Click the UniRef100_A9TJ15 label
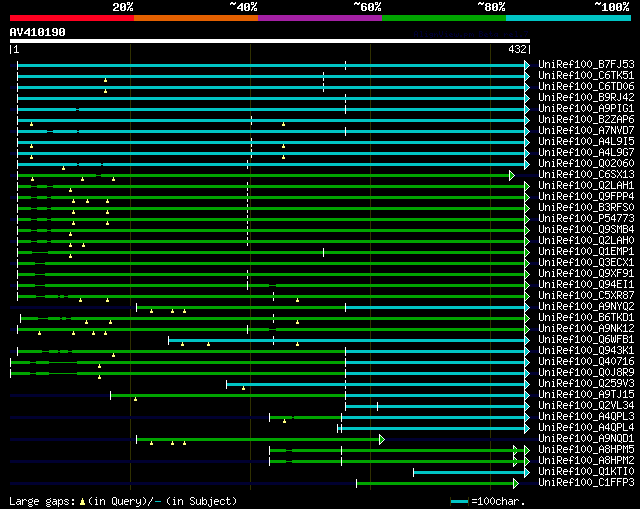Image resolution: width=640 pixels, height=509 pixels. [x=586, y=395]
